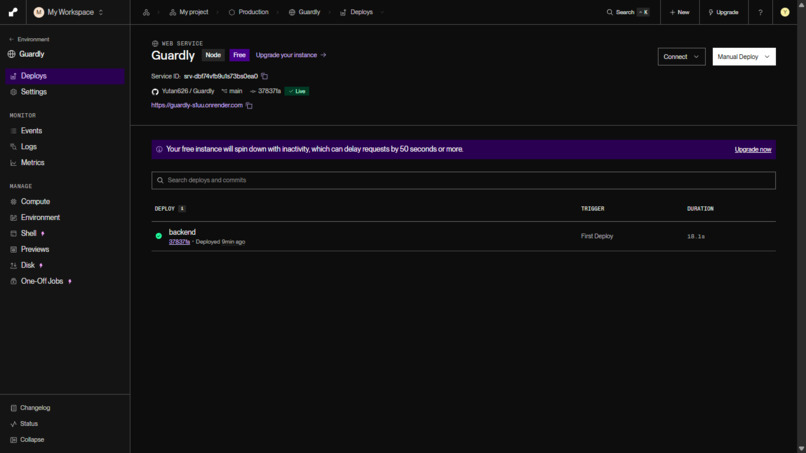Click the Shell terminal icon

(13, 233)
